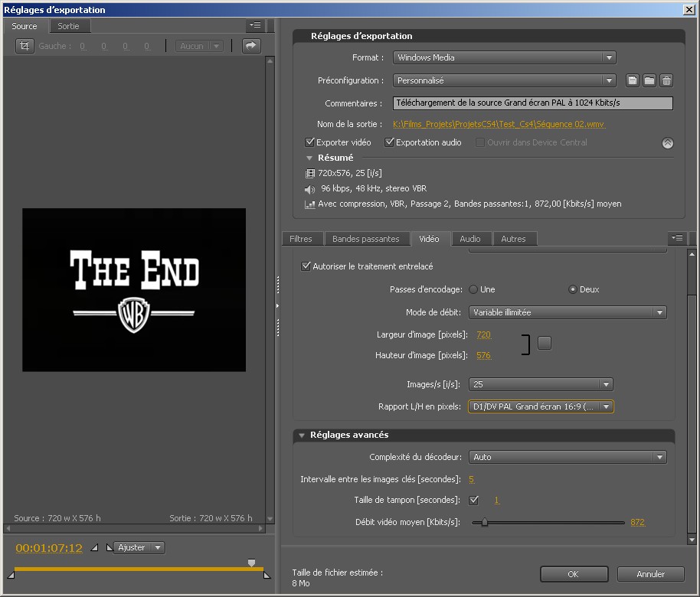700x597 pixels.
Task: Click the curved arrow toggle icon in source toolbar
Action: 251,45
